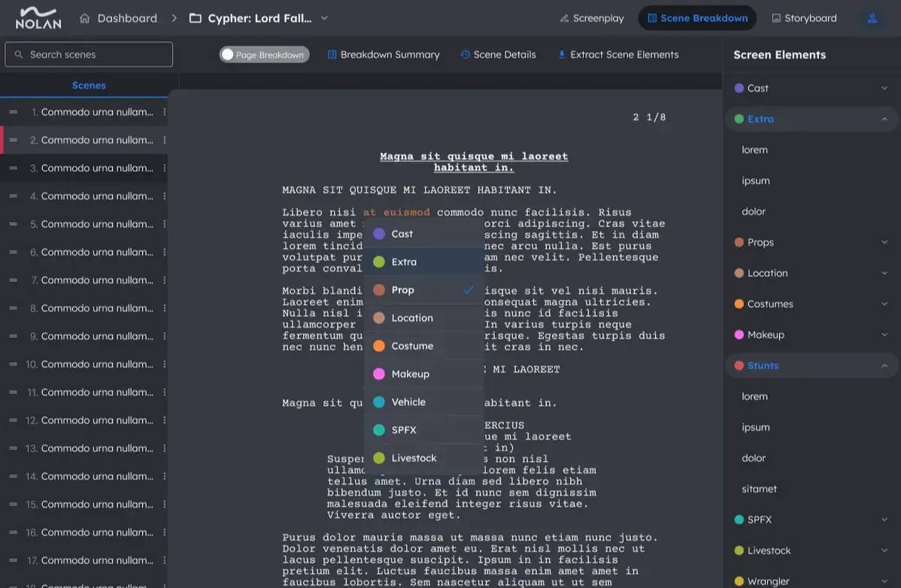Open the user profile icon top right
Screen dimensions: 901x588
872,17
